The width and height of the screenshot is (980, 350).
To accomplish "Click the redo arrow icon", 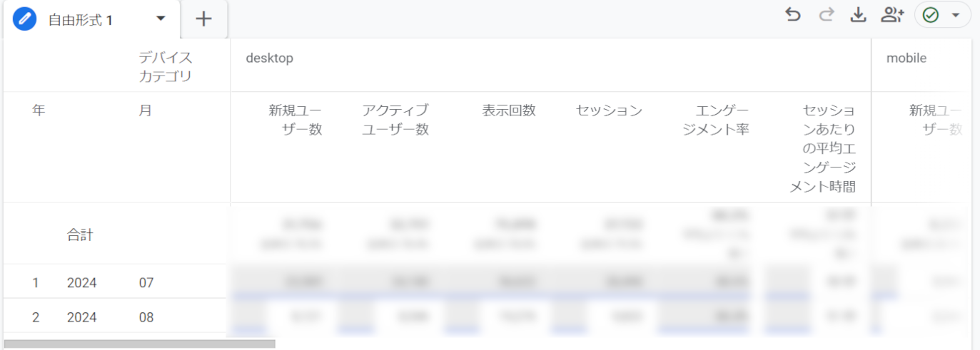I will coord(827,15).
